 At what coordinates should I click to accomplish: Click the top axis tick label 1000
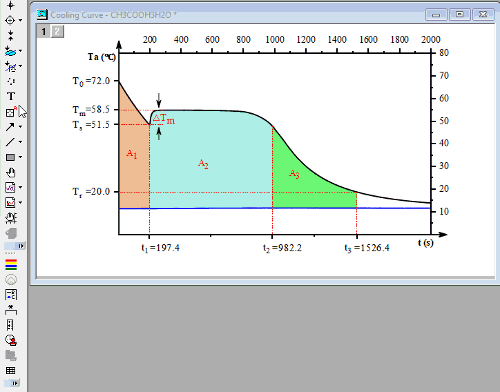[275, 40]
